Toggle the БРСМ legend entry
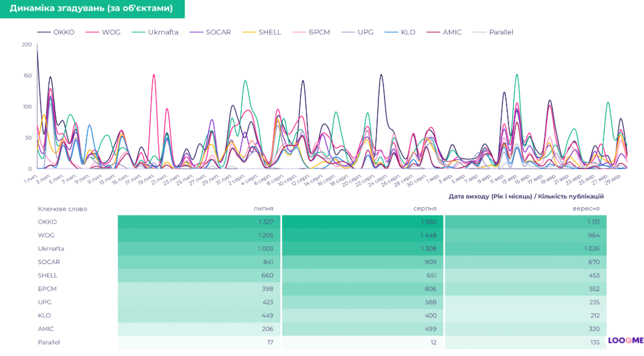644x356 pixels. 312,32
